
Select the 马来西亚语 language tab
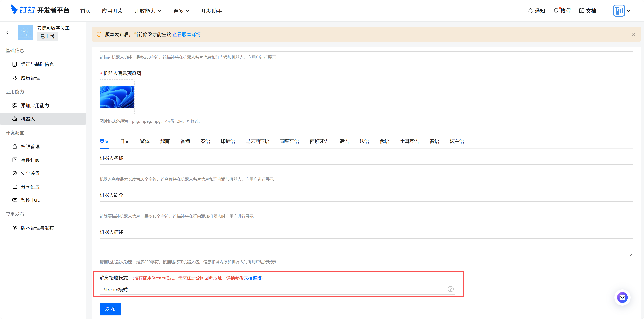click(257, 141)
